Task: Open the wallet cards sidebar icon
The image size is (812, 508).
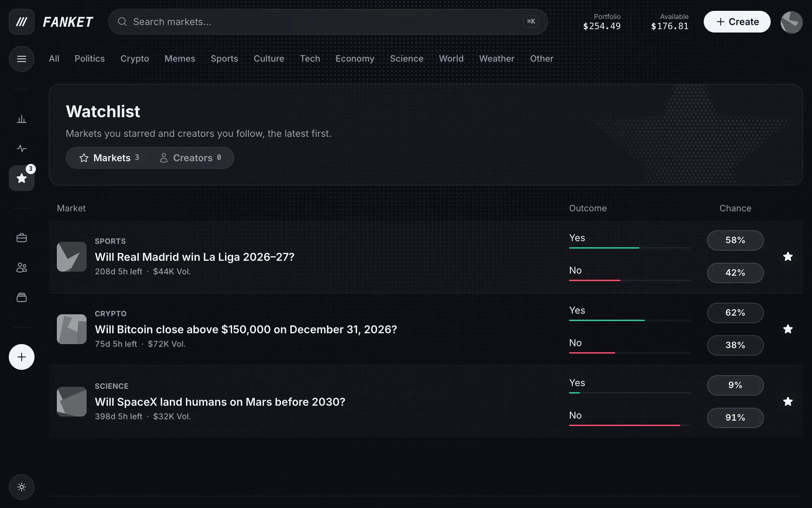Action: pyautogui.click(x=22, y=297)
